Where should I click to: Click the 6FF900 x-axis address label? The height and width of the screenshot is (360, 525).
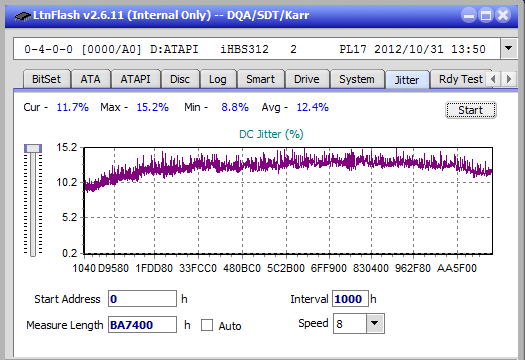click(328, 268)
